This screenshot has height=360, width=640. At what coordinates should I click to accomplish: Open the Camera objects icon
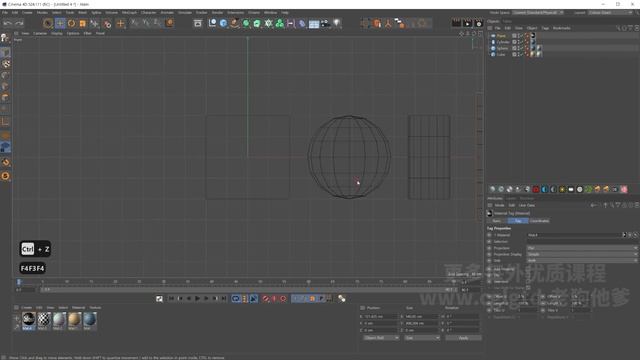point(325,23)
